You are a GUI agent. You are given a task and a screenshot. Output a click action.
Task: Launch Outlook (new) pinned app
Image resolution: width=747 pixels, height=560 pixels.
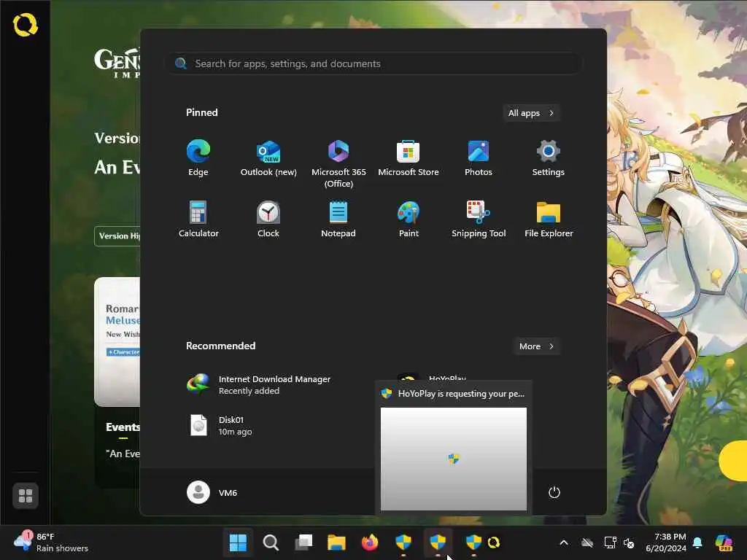[268, 158]
